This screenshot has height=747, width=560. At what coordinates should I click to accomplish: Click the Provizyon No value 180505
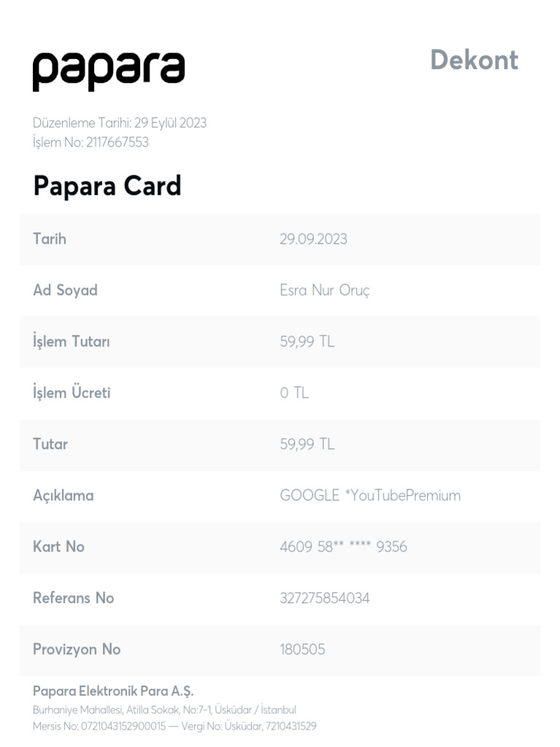[303, 649]
